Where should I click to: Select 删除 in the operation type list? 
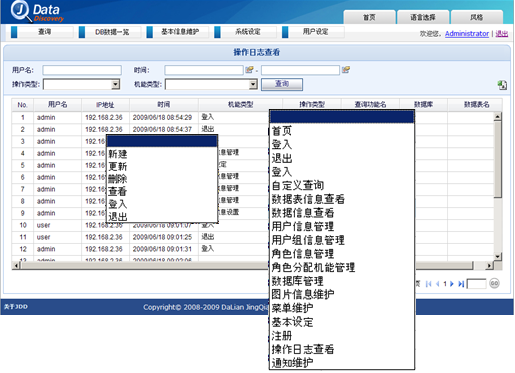118,179
